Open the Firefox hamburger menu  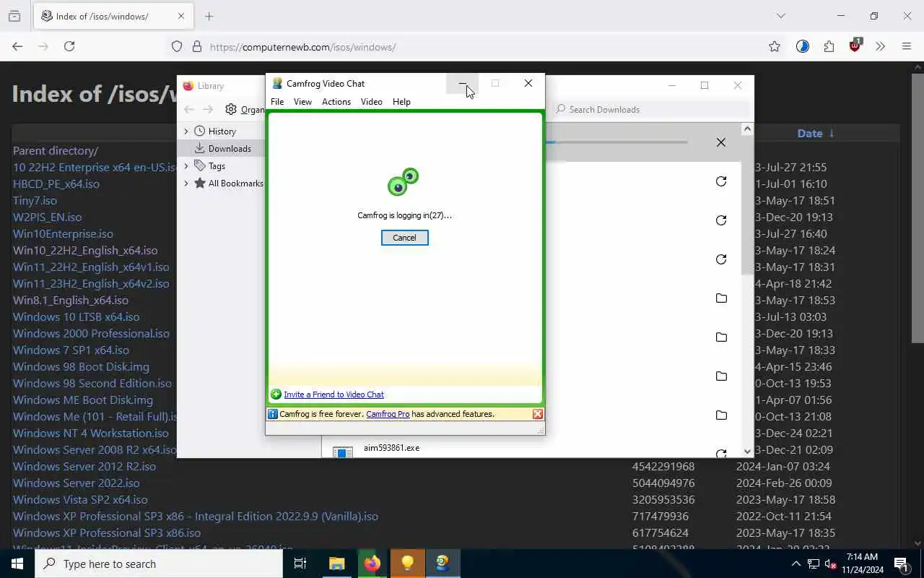click(x=907, y=46)
